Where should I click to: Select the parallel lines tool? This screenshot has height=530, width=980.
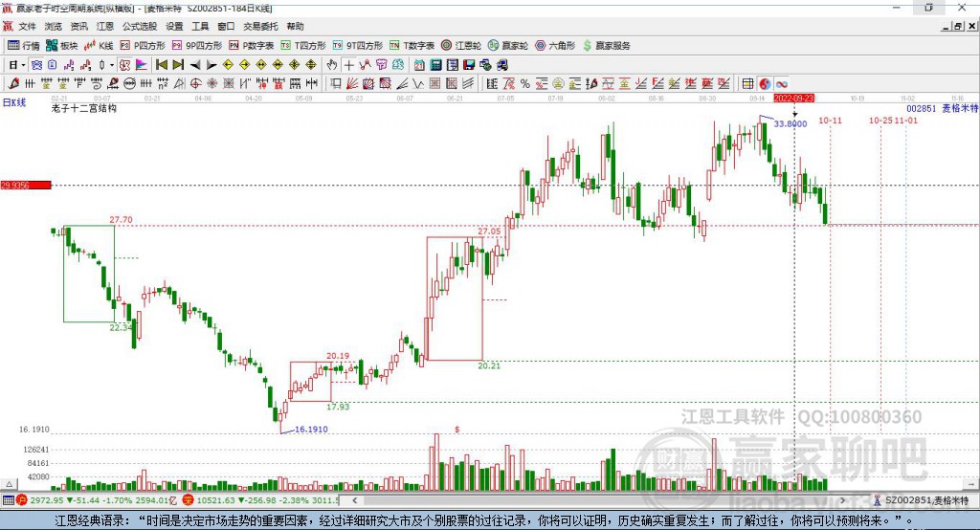click(x=468, y=84)
